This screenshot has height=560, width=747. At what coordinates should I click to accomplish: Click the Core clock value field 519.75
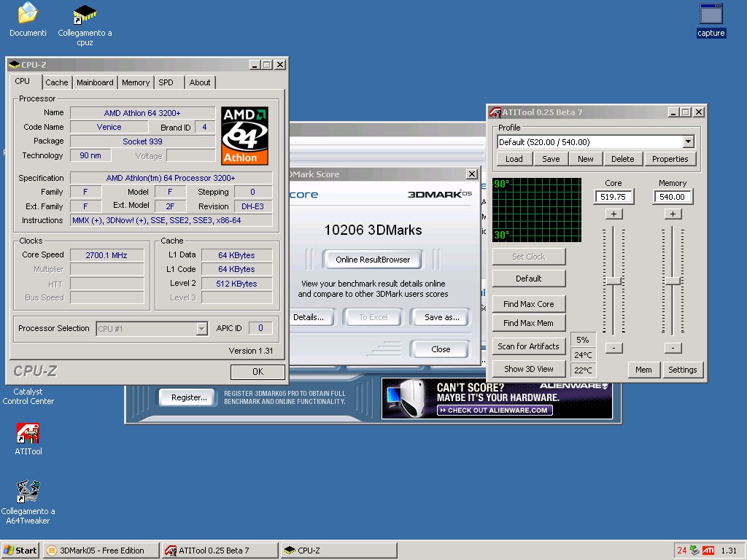point(614,197)
